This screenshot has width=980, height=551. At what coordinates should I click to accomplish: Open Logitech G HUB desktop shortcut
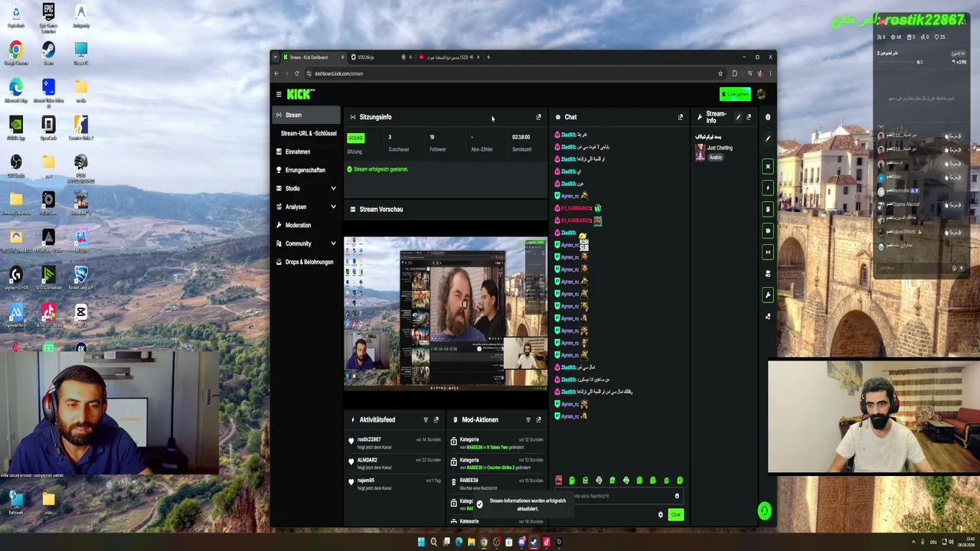pyautogui.click(x=15, y=277)
